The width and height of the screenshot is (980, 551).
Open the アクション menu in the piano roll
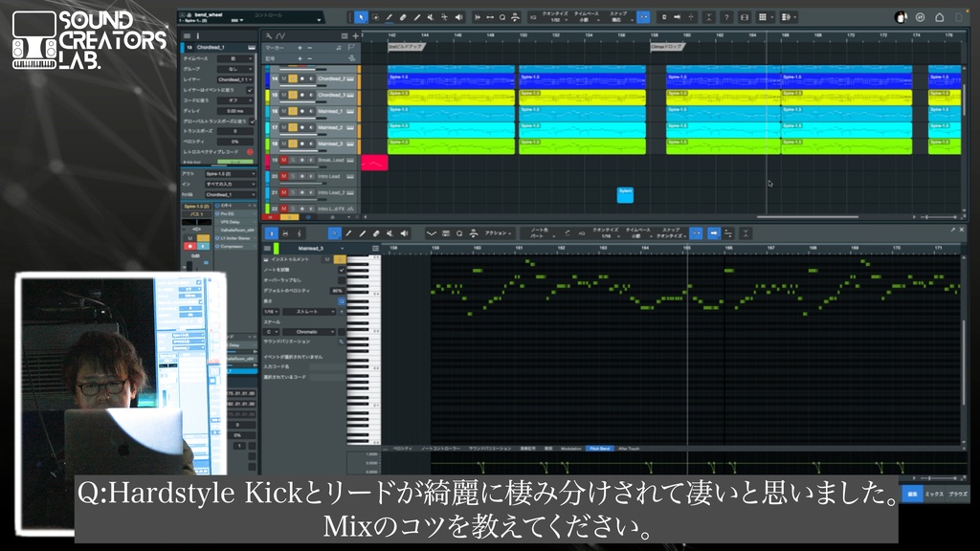tap(499, 233)
